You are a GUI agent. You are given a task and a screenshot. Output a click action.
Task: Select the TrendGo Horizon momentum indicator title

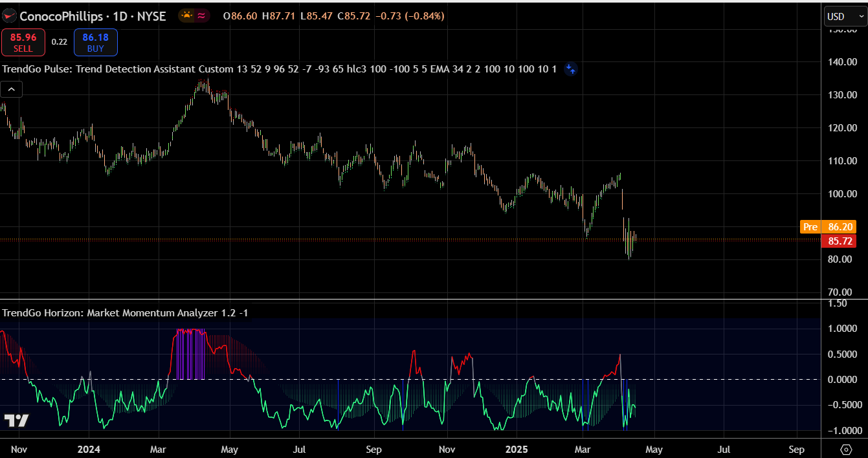click(125, 313)
